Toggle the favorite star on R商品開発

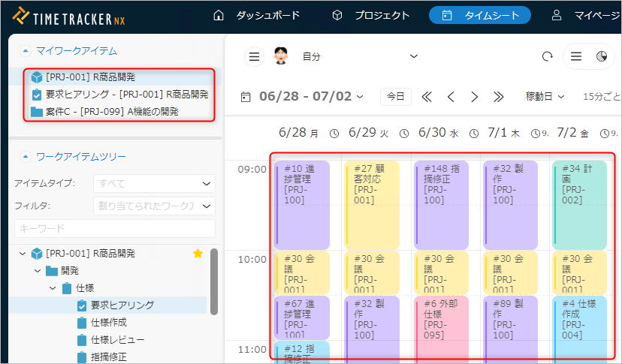(198, 254)
